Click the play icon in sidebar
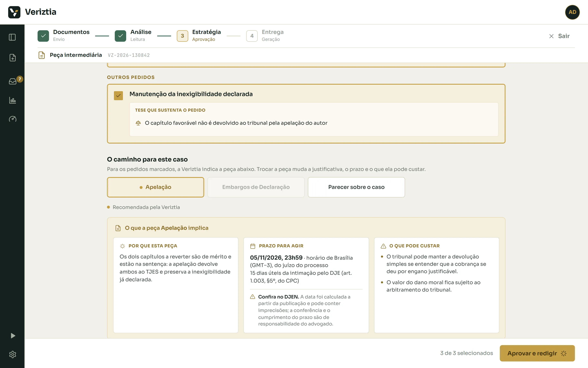 (13, 336)
